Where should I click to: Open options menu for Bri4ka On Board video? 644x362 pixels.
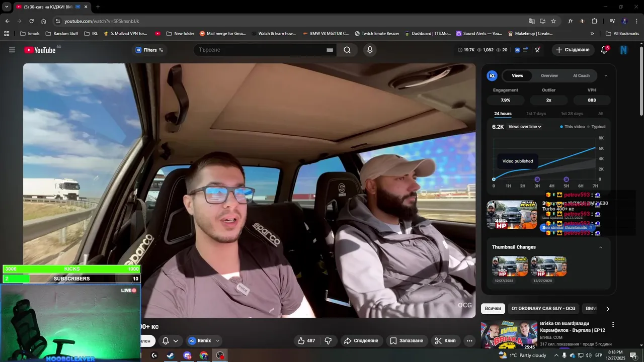coord(613,325)
